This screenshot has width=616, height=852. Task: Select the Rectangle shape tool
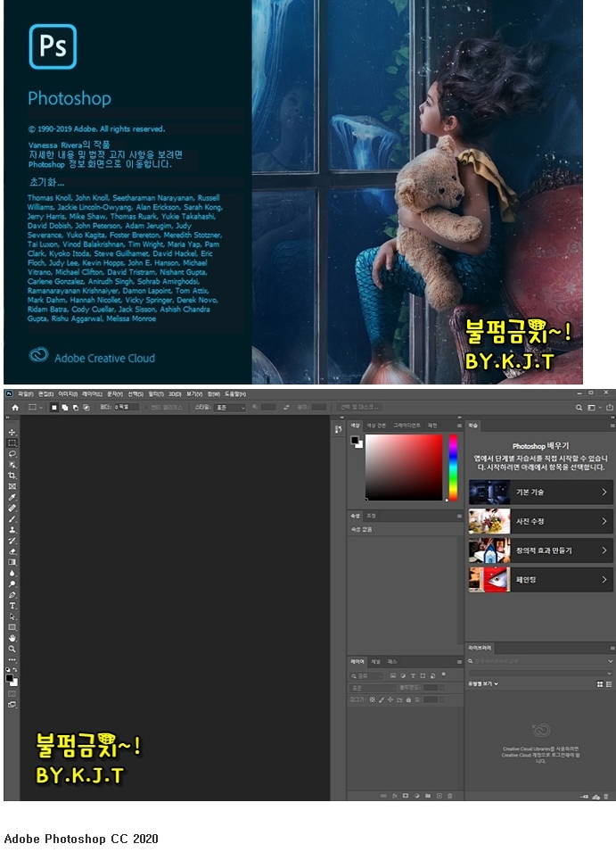[12, 627]
